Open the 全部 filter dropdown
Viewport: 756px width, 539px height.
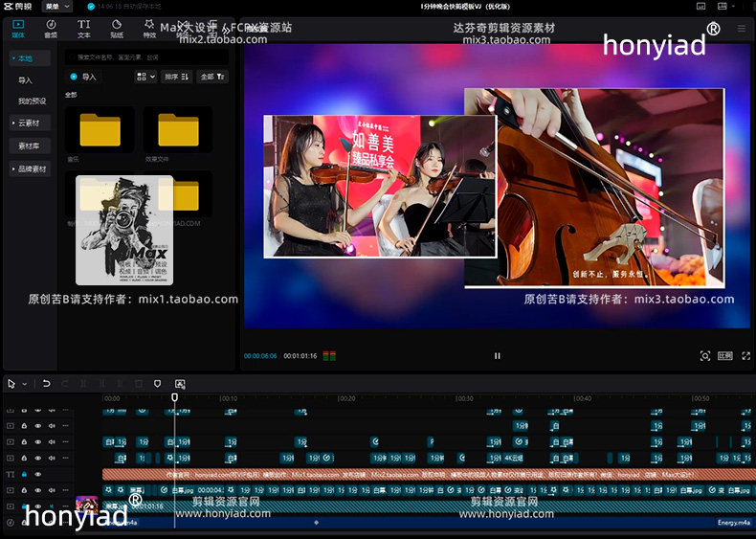212,77
